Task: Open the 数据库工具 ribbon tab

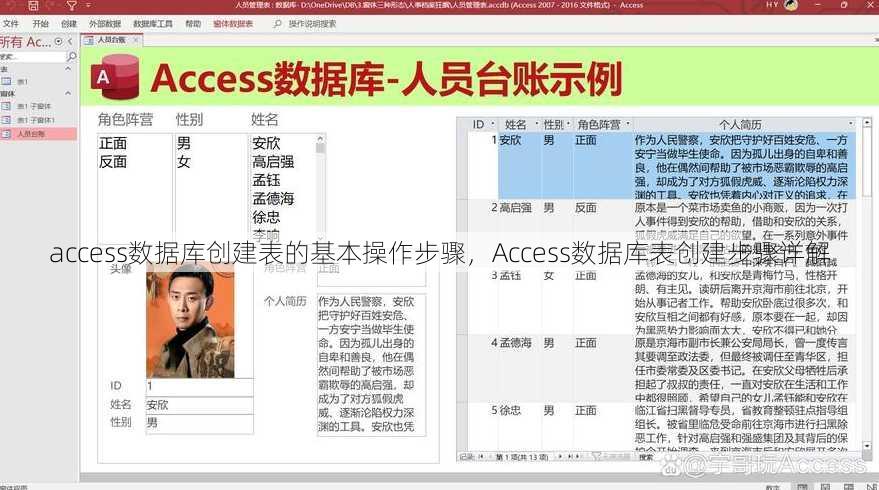Action: (x=152, y=24)
